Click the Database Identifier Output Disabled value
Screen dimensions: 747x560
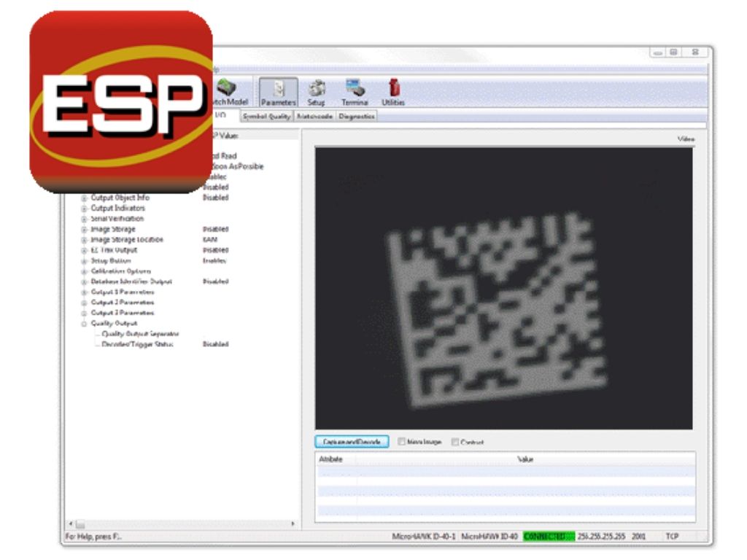click(215, 281)
